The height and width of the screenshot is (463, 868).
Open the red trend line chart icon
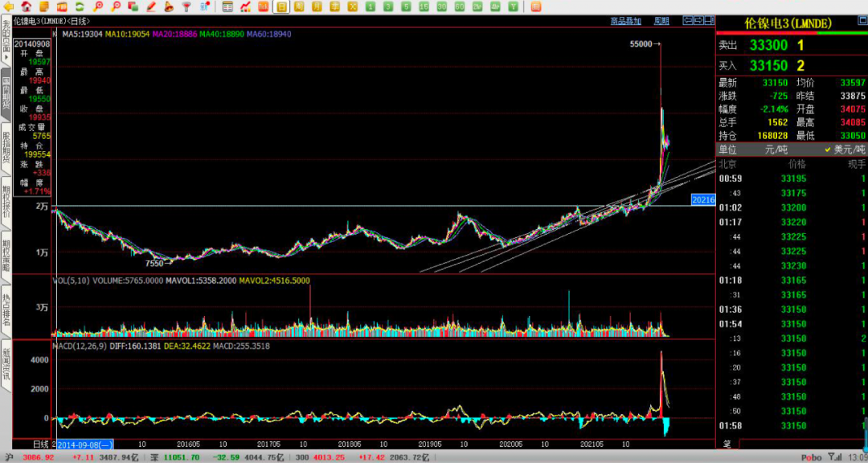pos(245,6)
